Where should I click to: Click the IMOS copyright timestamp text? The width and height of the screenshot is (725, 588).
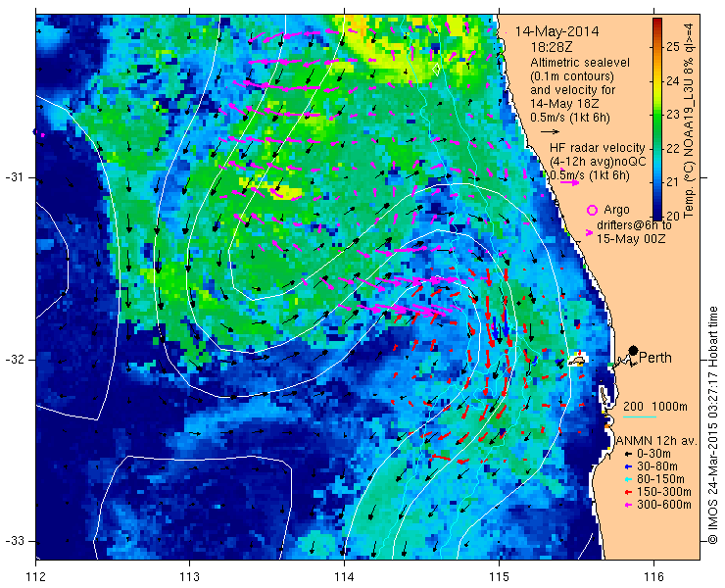click(x=713, y=424)
